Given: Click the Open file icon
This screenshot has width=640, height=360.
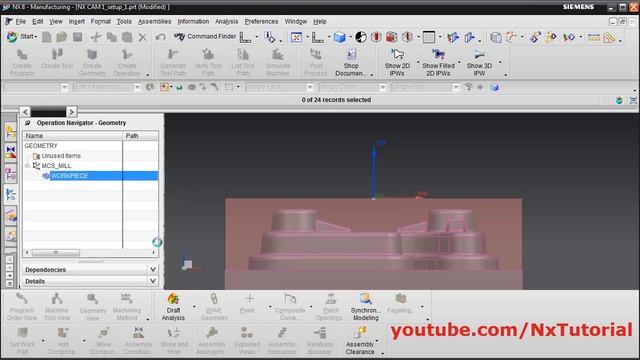Looking at the screenshot, I should tap(62, 37).
